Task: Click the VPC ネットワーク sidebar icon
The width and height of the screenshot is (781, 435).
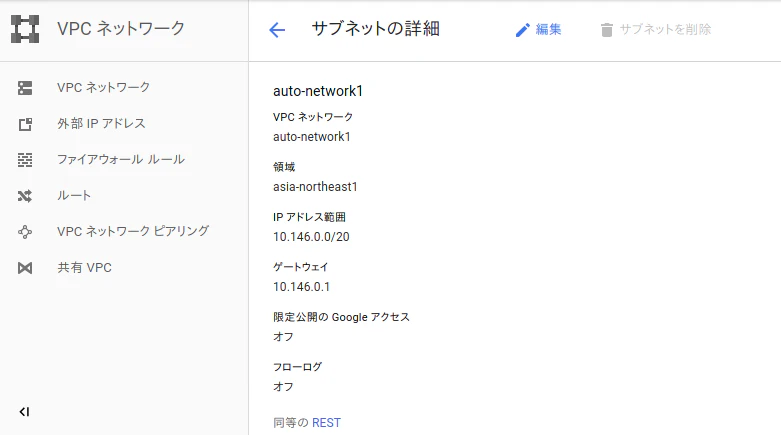Action: pos(25,88)
